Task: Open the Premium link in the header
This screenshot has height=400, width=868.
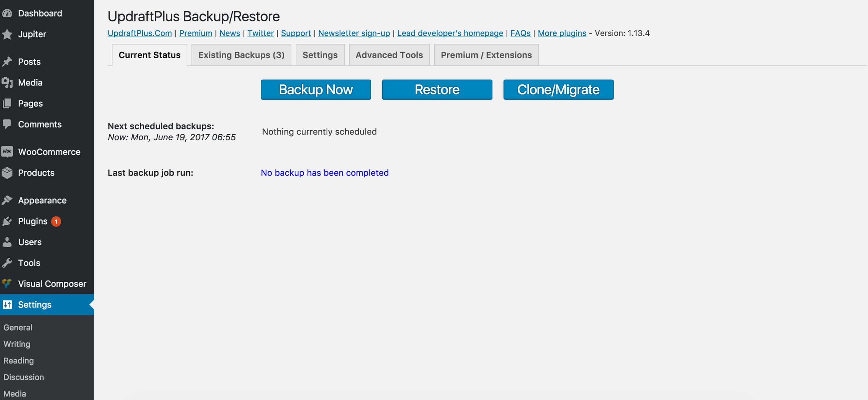Action: click(x=196, y=33)
